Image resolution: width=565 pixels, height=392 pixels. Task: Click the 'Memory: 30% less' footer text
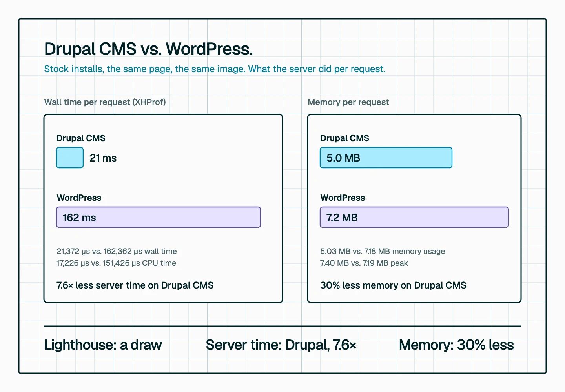point(456,345)
